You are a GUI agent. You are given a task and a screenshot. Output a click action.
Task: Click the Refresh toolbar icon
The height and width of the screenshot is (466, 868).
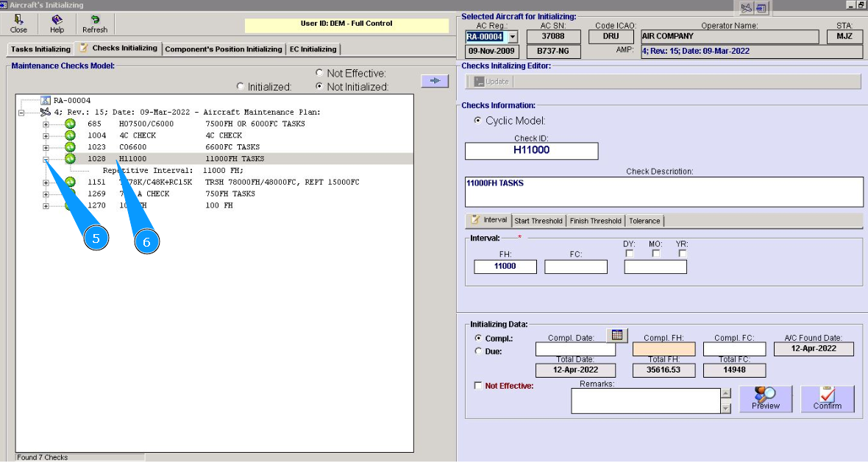tap(95, 24)
